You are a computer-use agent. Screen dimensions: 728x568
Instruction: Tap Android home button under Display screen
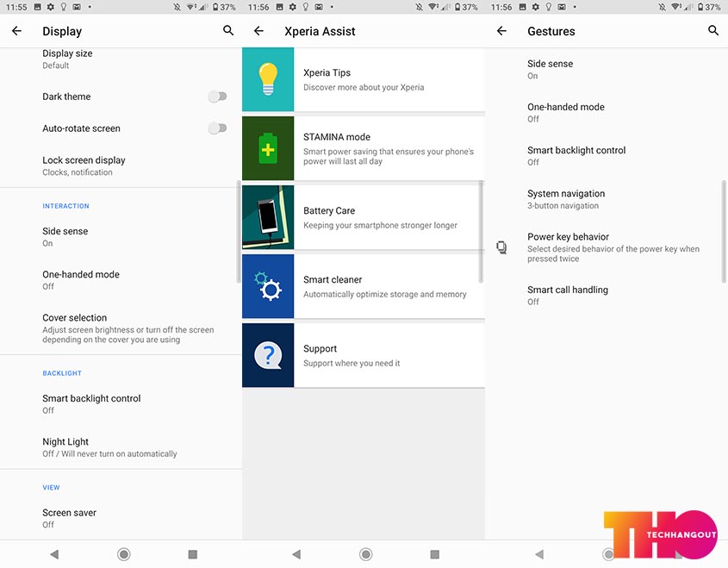[123, 554]
